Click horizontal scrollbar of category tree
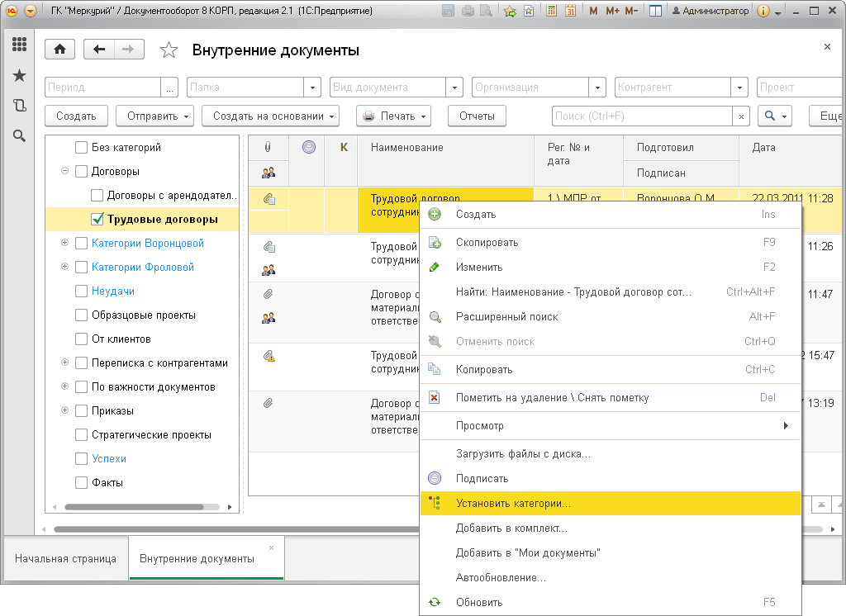The height and width of the screenshot is (616, 846). tap(134, 507)
